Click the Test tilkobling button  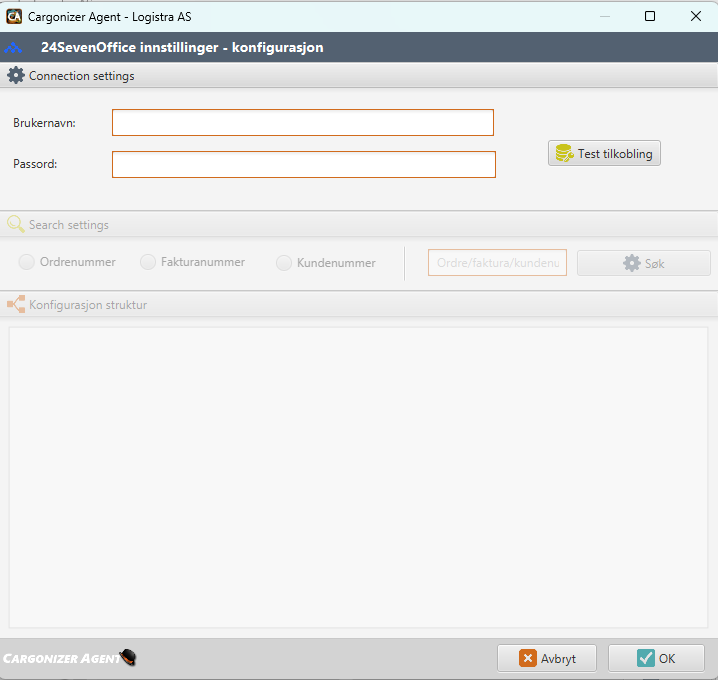pos(604,153)
